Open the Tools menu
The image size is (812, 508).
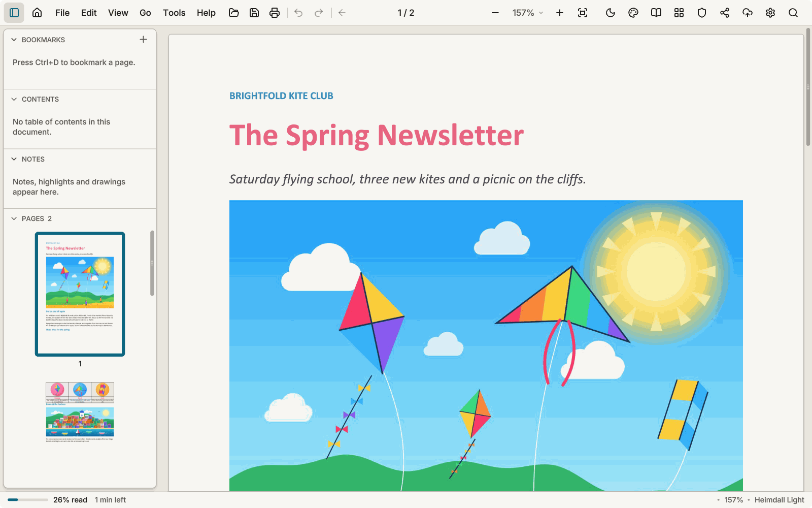(x=174, y=13)
